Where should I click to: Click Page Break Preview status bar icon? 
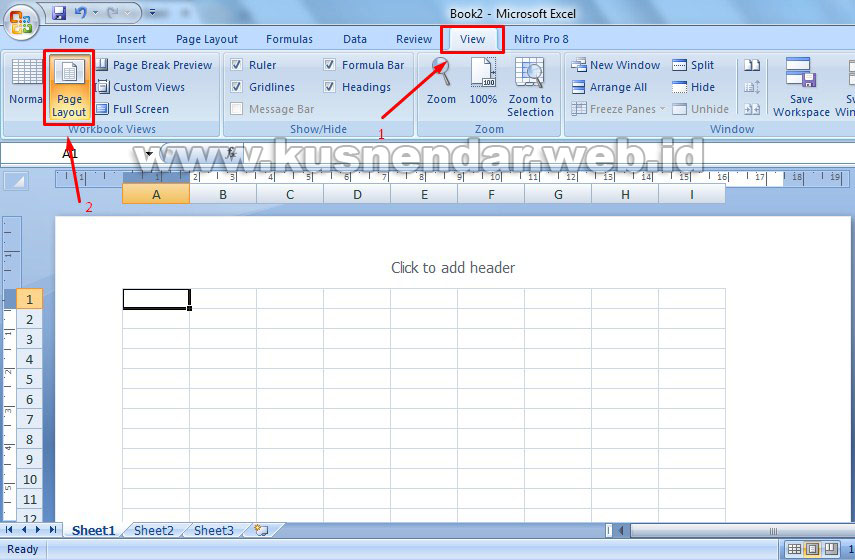(831, 549)
